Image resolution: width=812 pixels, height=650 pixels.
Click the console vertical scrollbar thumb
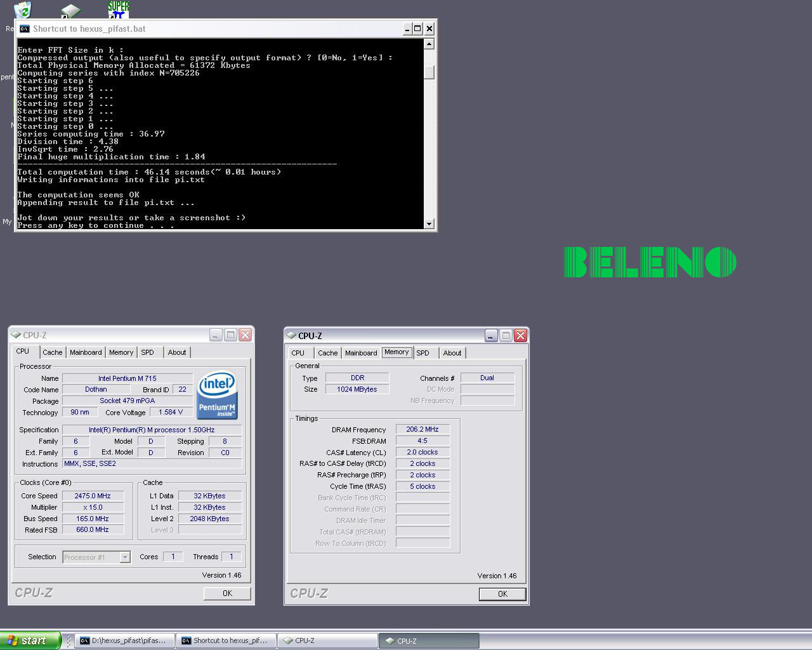click(x=429, y=72)
